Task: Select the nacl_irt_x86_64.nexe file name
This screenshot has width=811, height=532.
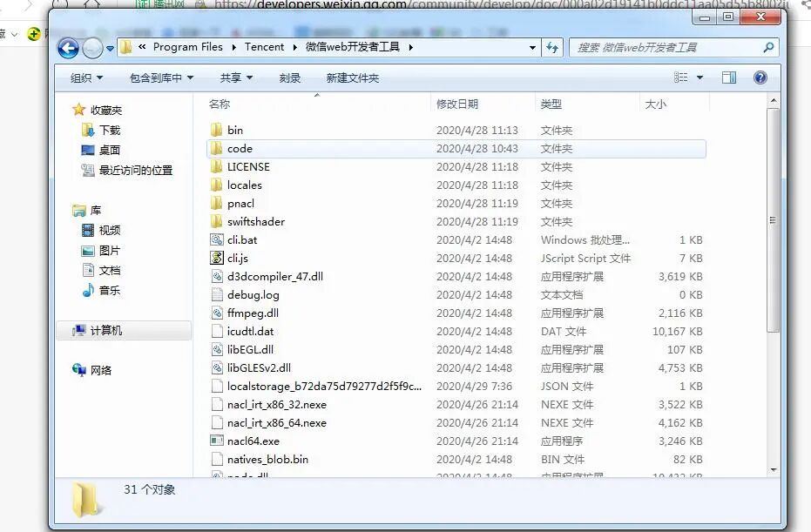Action: click(277, 423)
